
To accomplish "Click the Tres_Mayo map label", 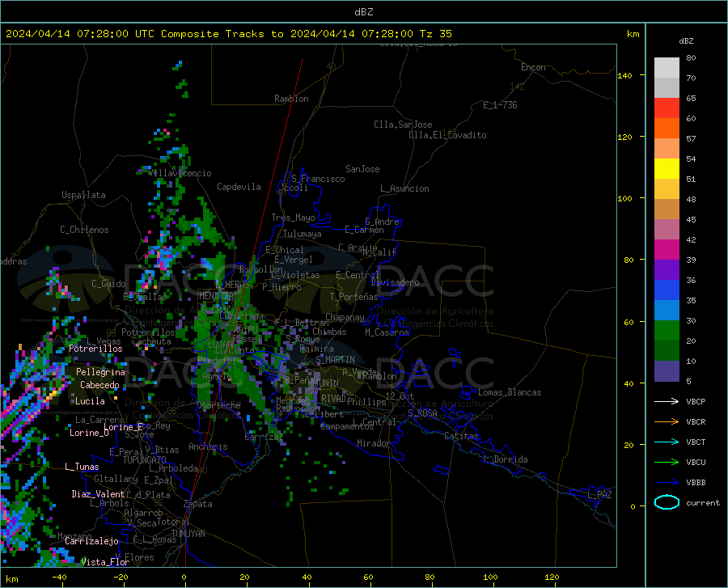I will click(x=293, y=218).
